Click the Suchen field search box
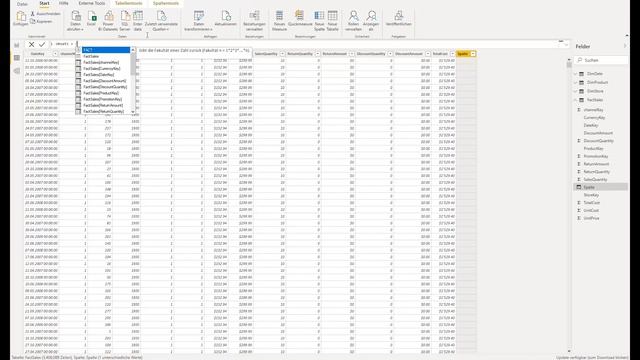The height and width of the screenshot is (360, 640). 601,60
